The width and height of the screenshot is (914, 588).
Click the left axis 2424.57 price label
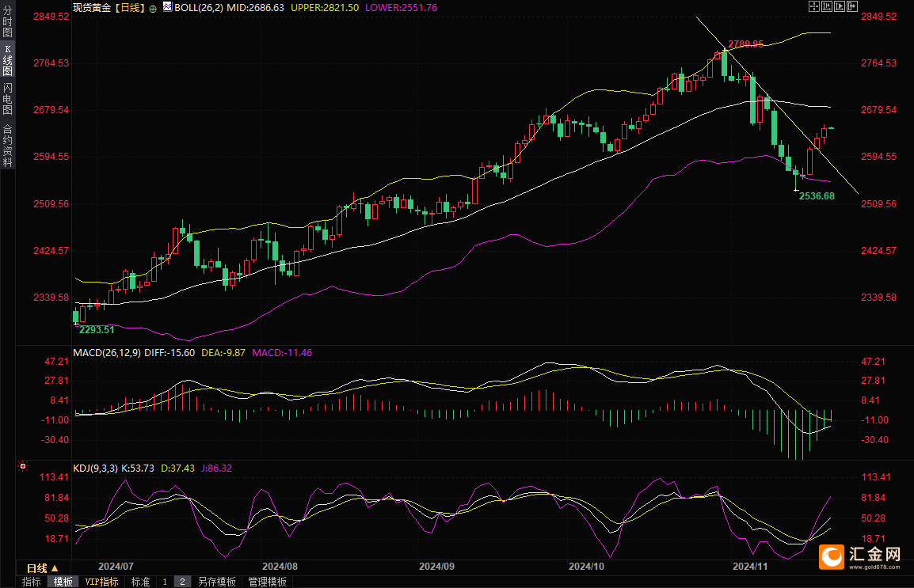(x=51, y=251)
